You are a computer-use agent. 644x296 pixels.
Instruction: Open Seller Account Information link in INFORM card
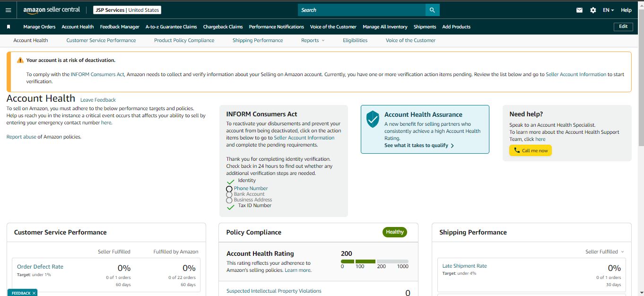point(304,138)
